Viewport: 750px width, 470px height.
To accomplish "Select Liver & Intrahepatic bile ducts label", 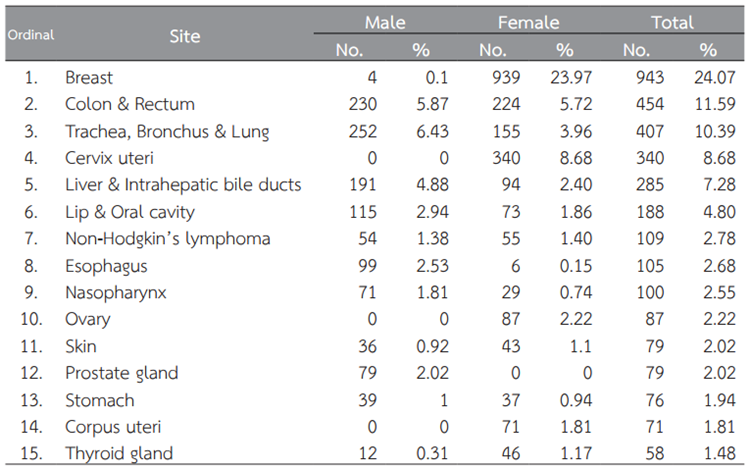I will coord(183,185).
